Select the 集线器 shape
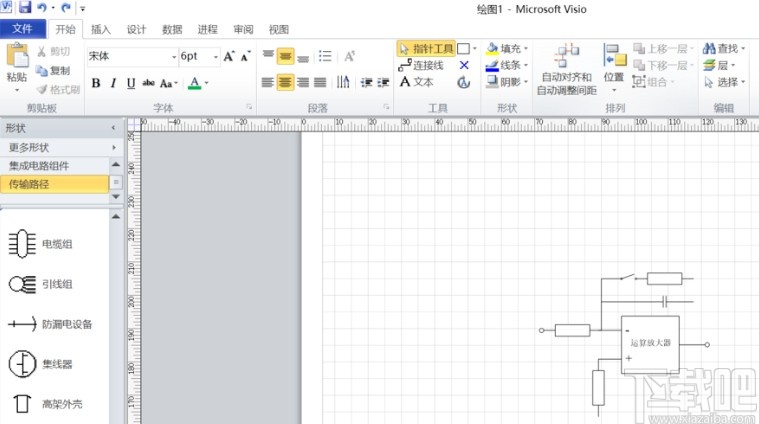The height and width of the screenshot is (424, 759). [41, 364]
